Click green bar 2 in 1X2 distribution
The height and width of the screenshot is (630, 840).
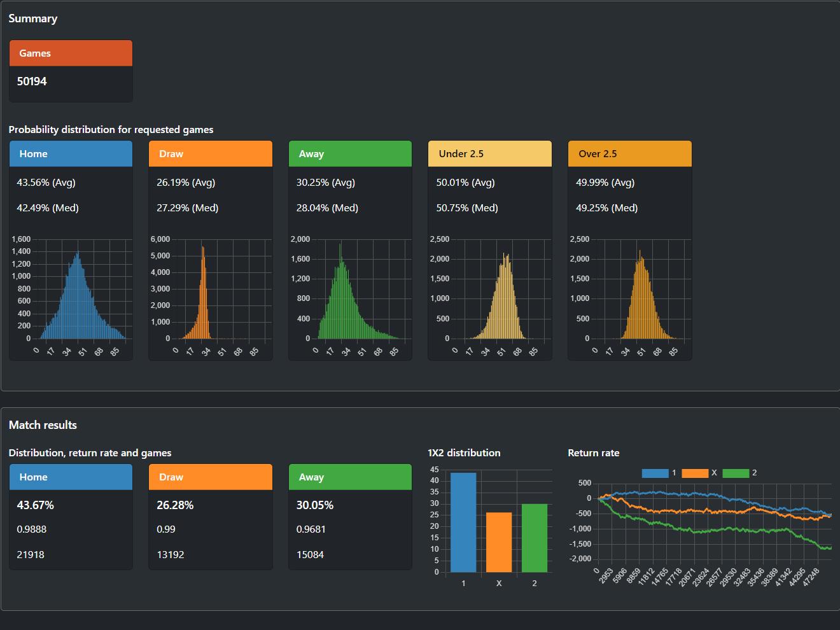(x=535, y=538)
